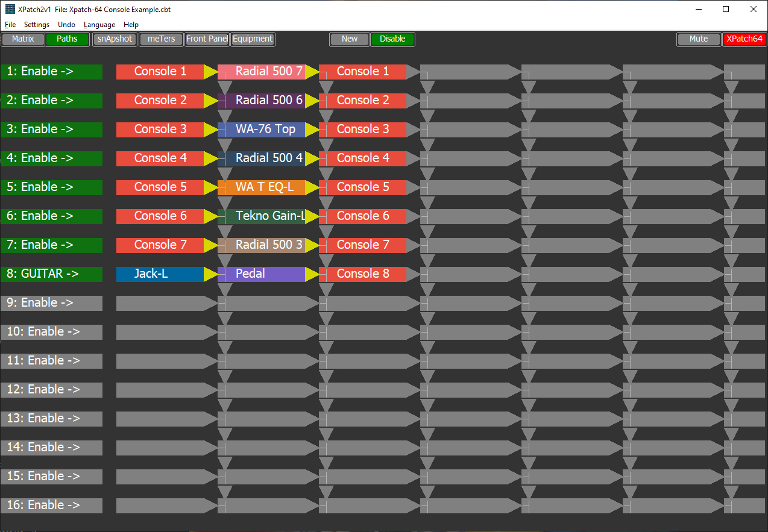The height and width of the screenshot is (532, 768).
Task: Show the Front Panel view
Action: coord(207,39)
